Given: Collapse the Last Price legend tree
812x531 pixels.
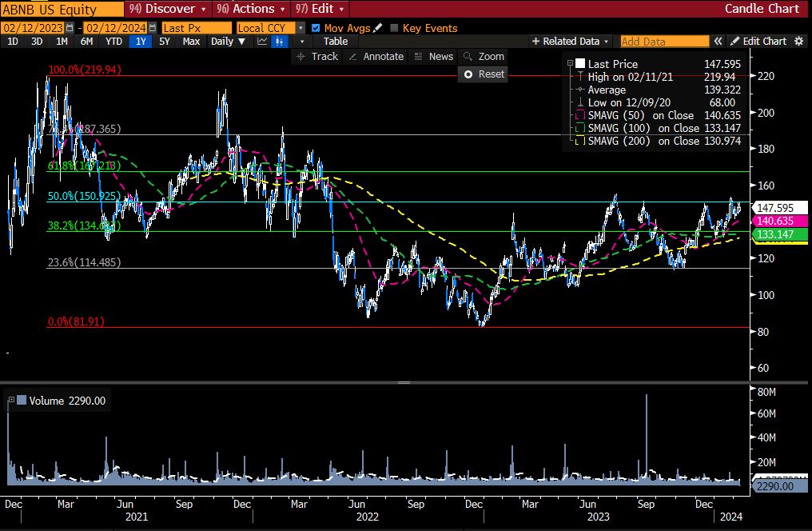Looking at the screenshot, I should [570, 63].
